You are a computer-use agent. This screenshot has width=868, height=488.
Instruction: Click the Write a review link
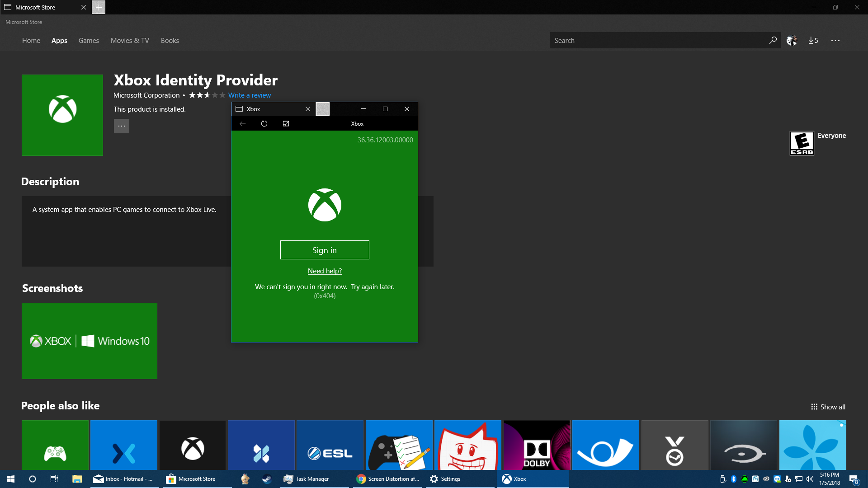click(x=250, y=95)
